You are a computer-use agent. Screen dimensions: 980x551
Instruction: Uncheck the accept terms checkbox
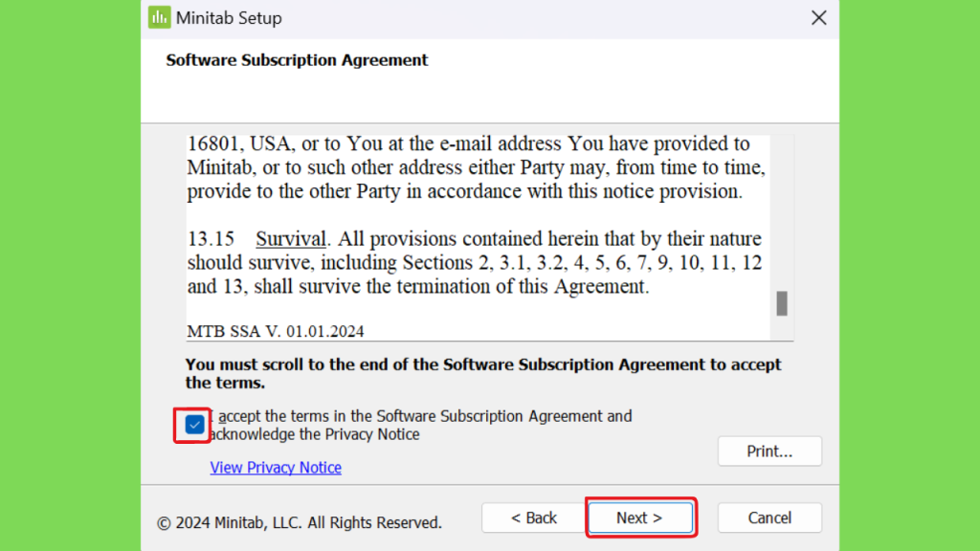[x=194, y=425]
